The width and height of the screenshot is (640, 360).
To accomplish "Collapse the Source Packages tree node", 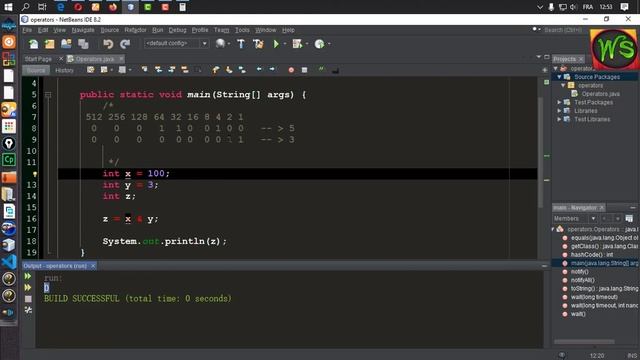I will point(559,77).
